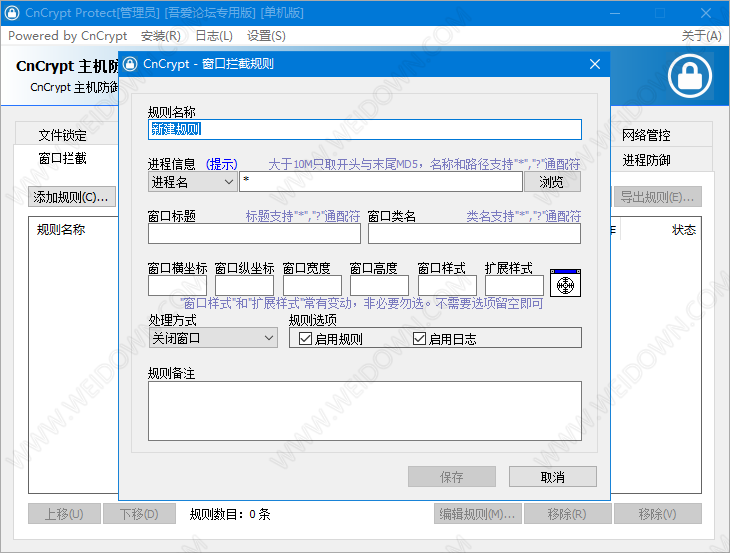This screenshot has width=730, height=553.
Task: Click 导出规则(E)... button in main window
Action: (657, 197)
